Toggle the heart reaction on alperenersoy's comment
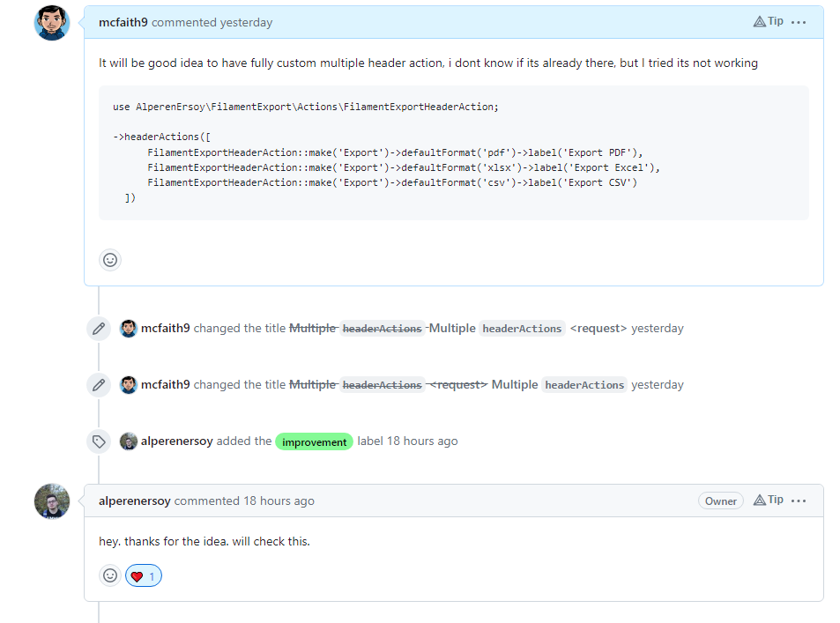 [x=144, y=576]
